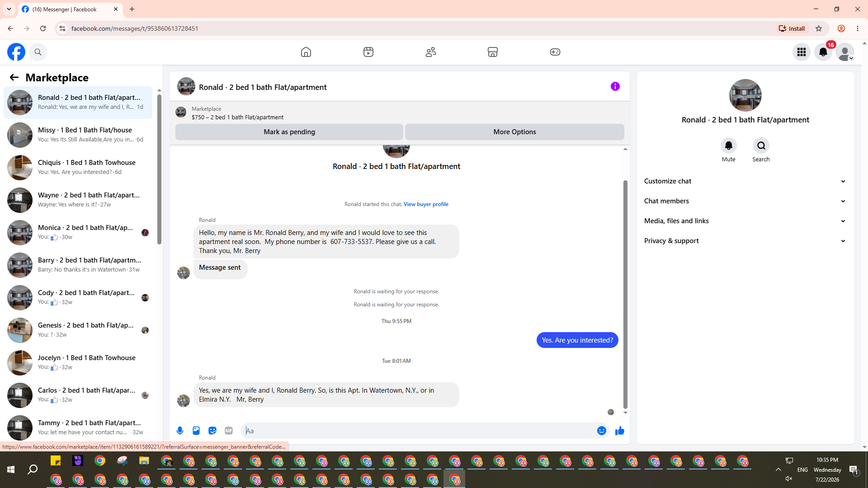This screenshot has width=868, height=488.
Task: Select the Wayne conversation
Action: (x=78, y=200)
